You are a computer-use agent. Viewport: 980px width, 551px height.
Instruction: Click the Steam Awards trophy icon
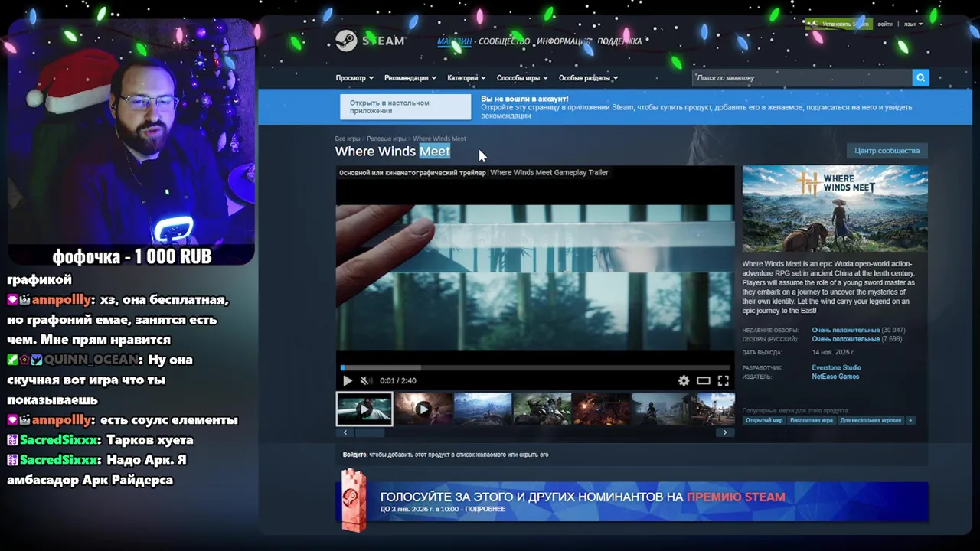coord(354,500)
